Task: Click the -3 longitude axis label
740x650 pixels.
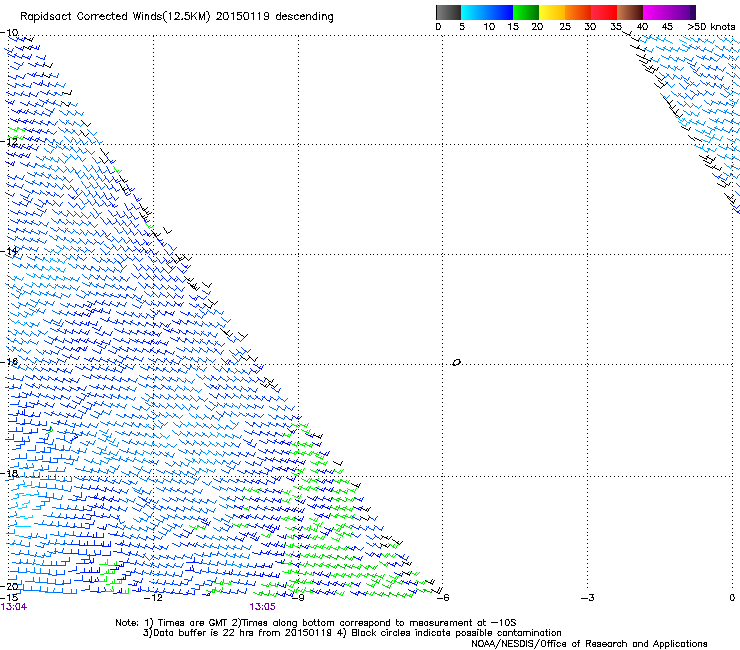Action: pos(588,598)
